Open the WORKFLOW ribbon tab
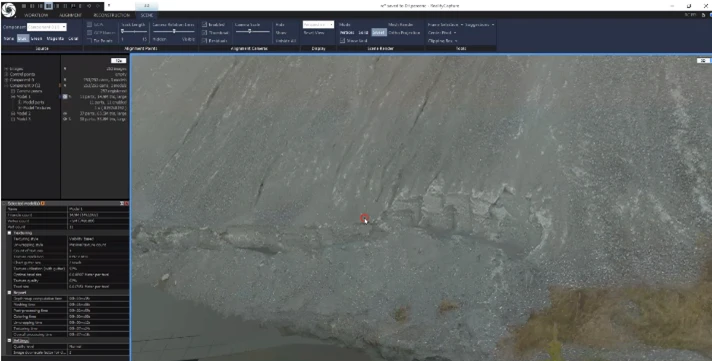The height and width of the screenshot is (361, 712). [x=36, y=15]
